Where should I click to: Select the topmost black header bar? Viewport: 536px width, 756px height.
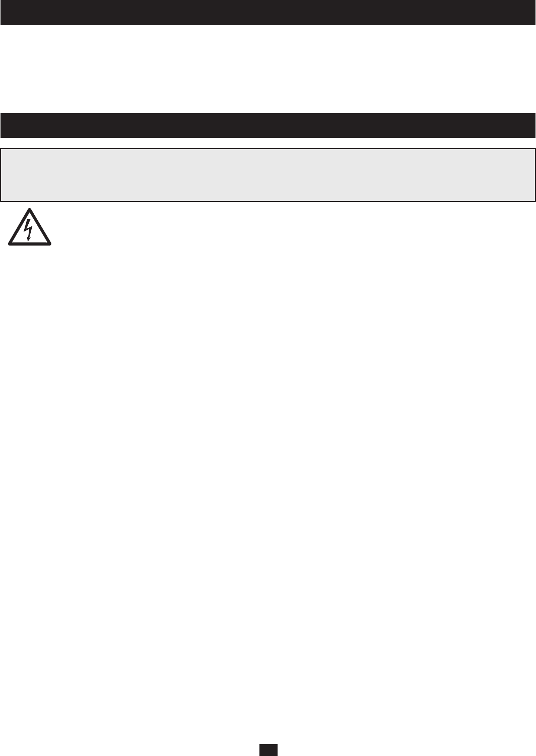coord(268,13)
